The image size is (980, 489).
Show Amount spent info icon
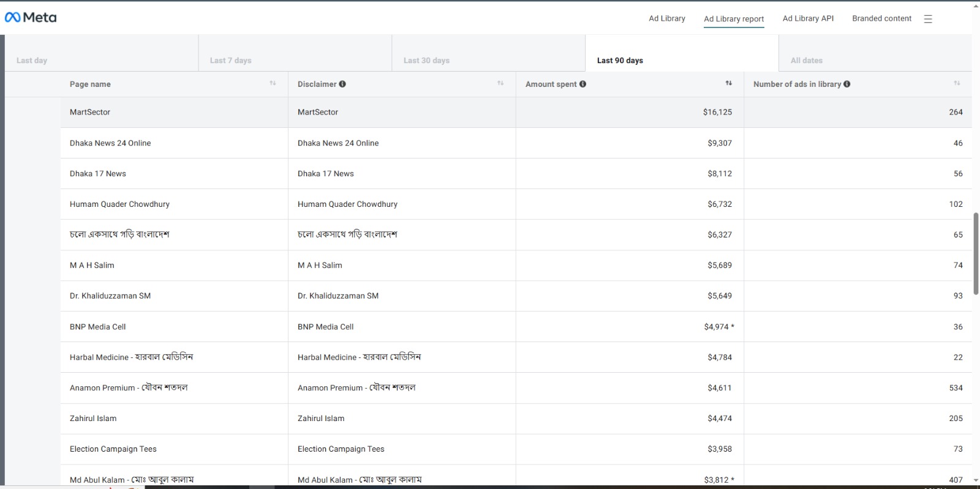click(582, 84)
